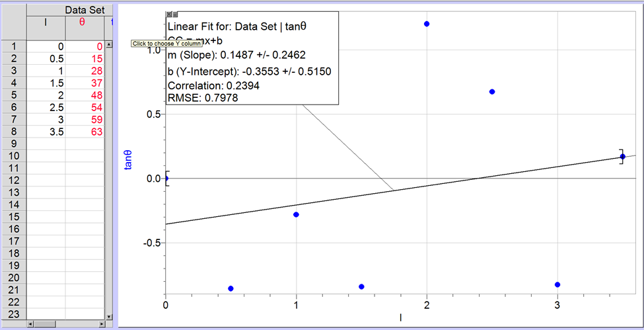The width and height of the screenshot is (644, 330).
Task: Click the -0.5 y-axis tick label
Action: [152, 243]
